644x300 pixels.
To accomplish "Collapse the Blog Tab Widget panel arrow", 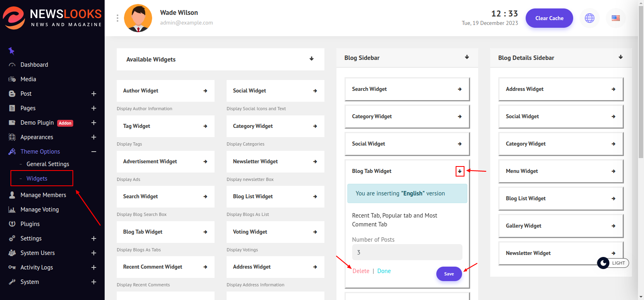I will click(460, 171).
